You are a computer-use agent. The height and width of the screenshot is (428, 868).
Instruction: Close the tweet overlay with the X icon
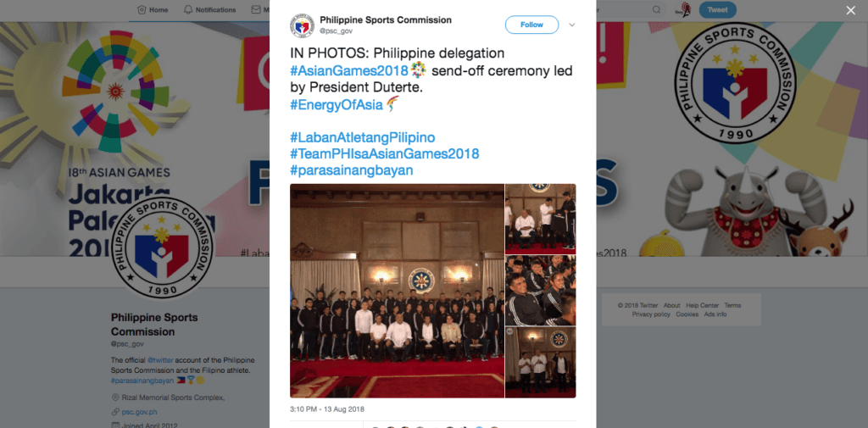(850, 10)
